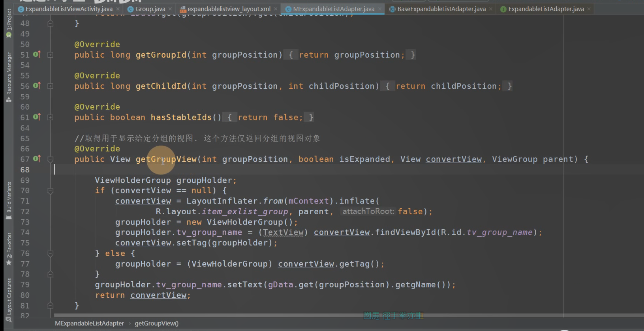Click @Override annotation on line 66
The width and height of the screenshot is (644, 331).
coord(97,149)
